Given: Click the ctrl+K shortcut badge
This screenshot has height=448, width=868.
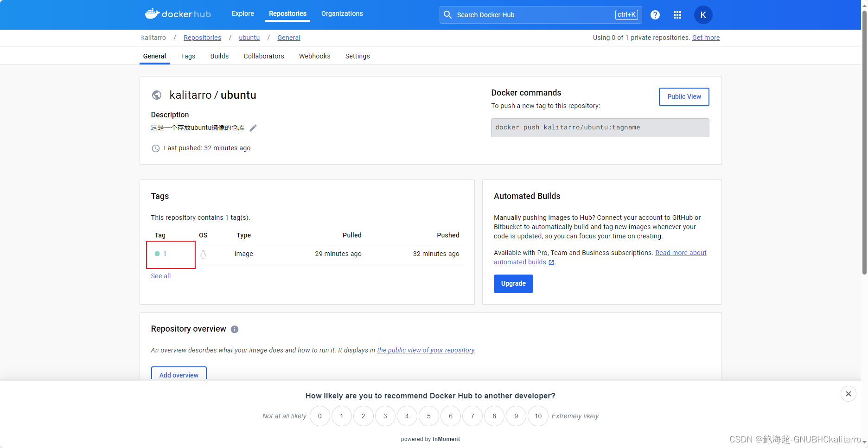Looking at the screenshot, I should click(626, 15).
